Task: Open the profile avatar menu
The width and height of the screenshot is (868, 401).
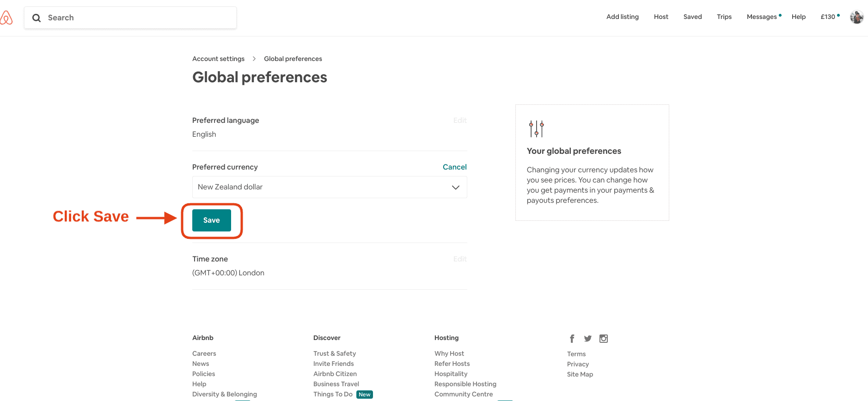Action: (x=856, y=17)
